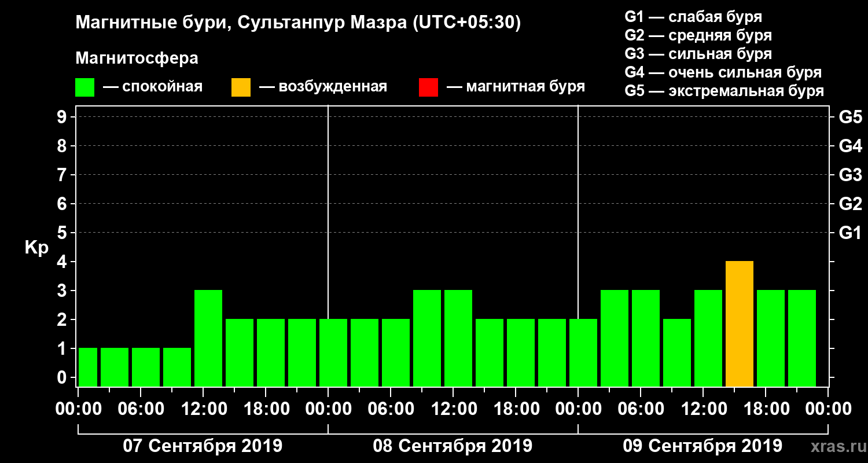Select the Kp 3 bar covering 12:00 on 07 Сентября
This screenshot has height=463, width=868.
click(208, 338)
